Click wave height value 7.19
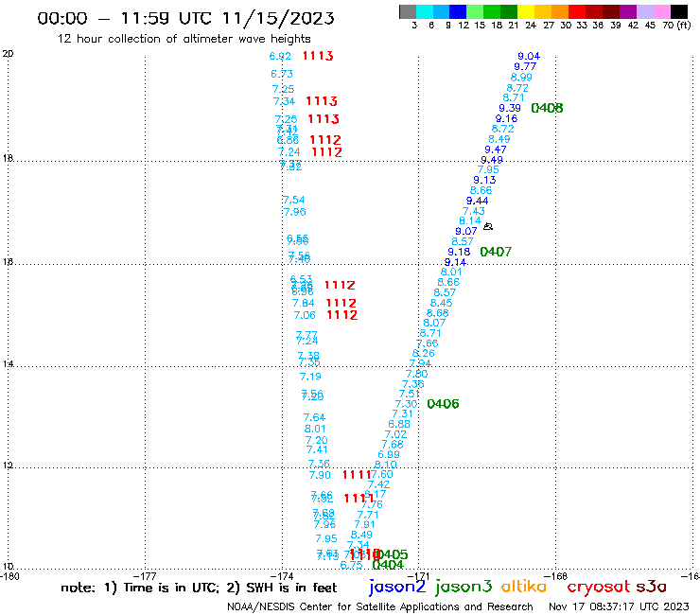 pyautogui.click(x=310, y=377)
